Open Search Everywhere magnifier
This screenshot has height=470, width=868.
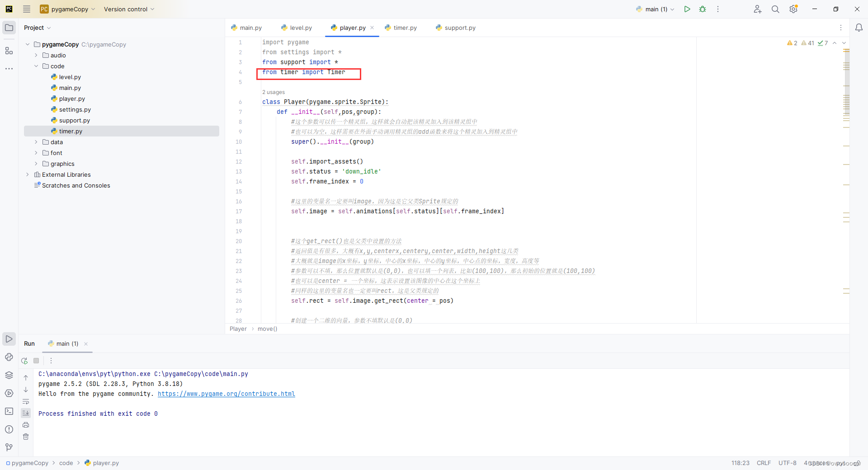775,9
